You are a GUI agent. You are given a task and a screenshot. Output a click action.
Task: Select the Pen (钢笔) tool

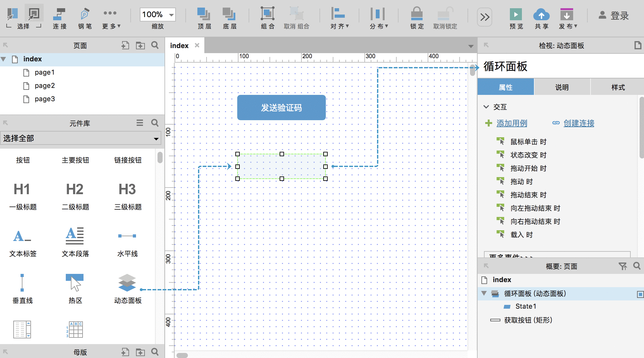click(x=85, y=18)
